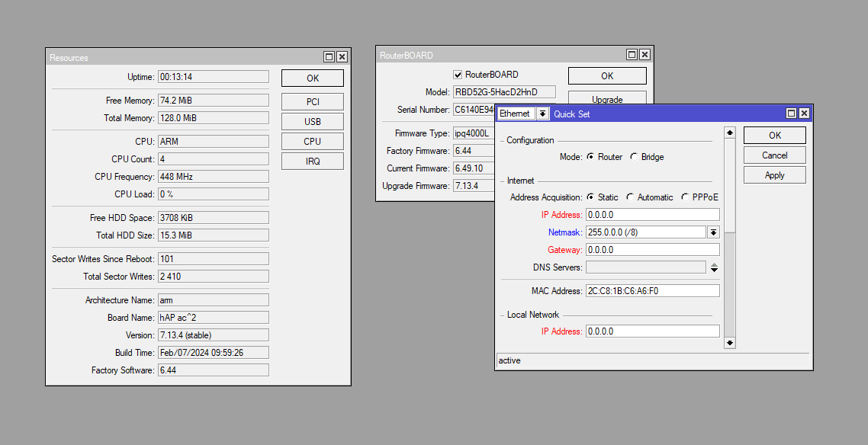Open CPU details in Resources window
The width and height of the screenshot is (868, 445).
click(312, 142)
